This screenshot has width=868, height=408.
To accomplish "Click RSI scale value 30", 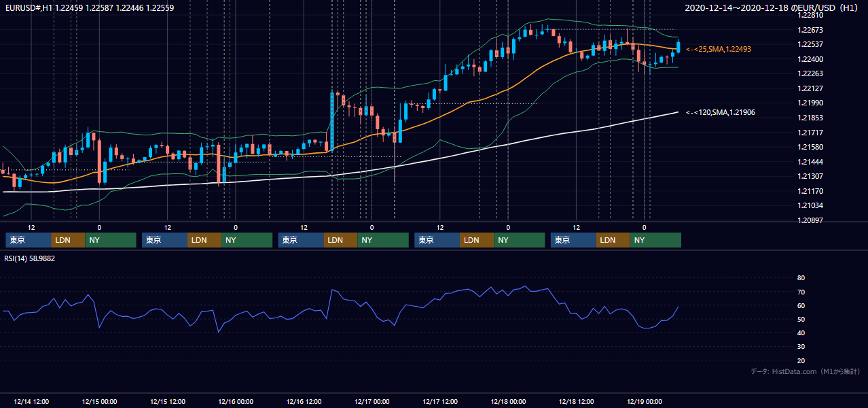I will (801, 346).
